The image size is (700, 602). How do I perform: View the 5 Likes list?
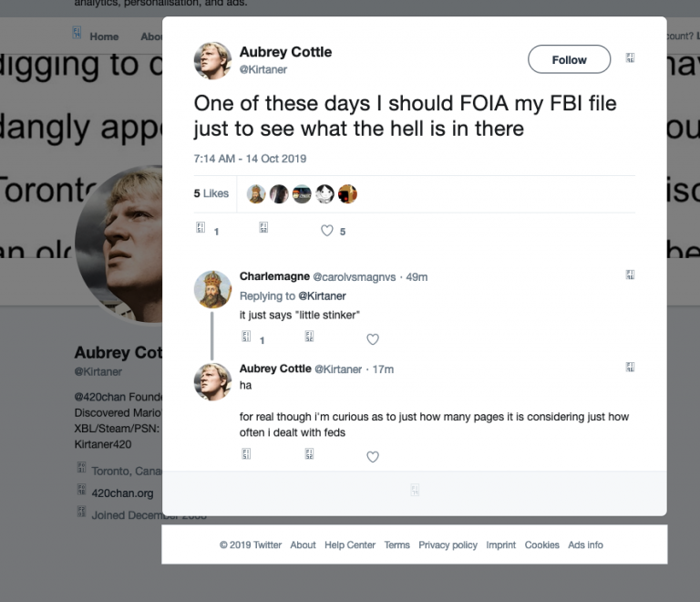211,193
